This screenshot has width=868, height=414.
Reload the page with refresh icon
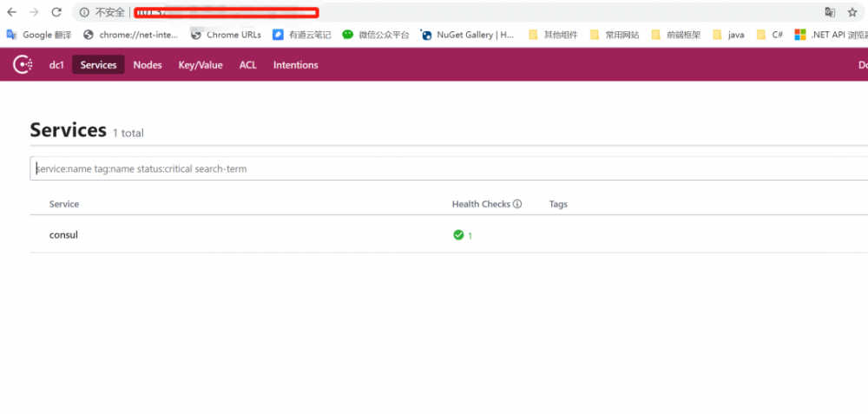56,12
